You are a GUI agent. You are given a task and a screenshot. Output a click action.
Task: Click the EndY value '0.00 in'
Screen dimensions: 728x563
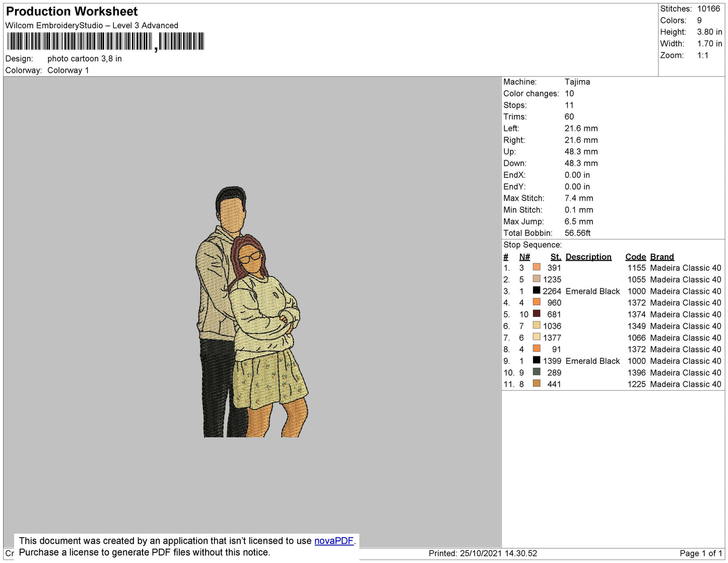pyautogui.click(x=577, y=186)
